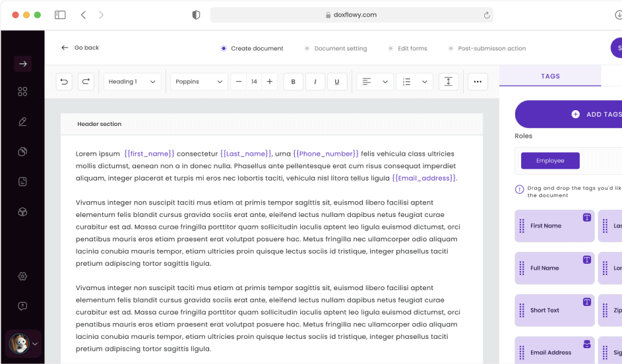The image size is (622, 364).
Task: Select the Edit forms step
Action: [x=408, y=48]
